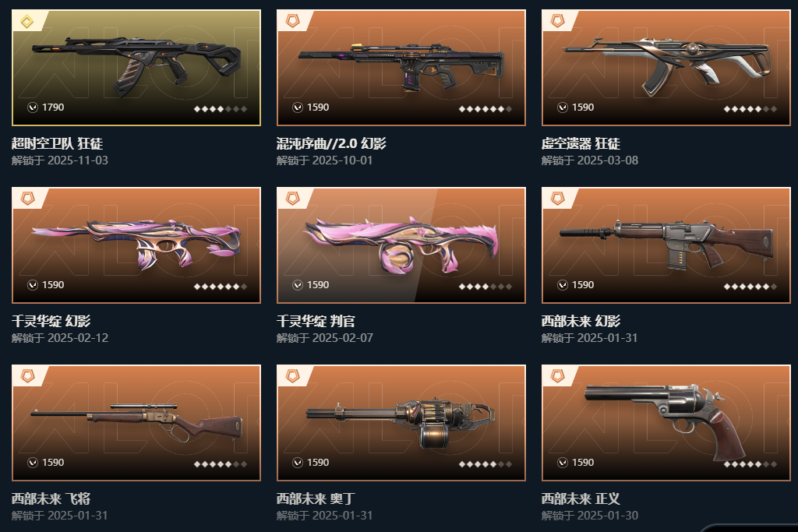Click the tier badge on 千灵华绽 判官 card
This screenshot has height=532, width=798.
tap(293, 199)
